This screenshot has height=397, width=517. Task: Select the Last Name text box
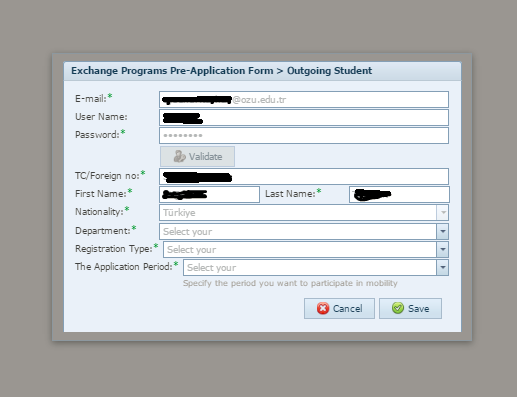point(399,194)
